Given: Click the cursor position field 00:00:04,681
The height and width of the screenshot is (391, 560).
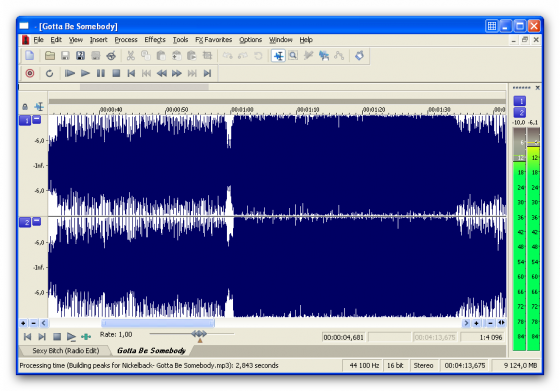Looking at the screenshot, I should pyautogui.click(x=343, y=337).
